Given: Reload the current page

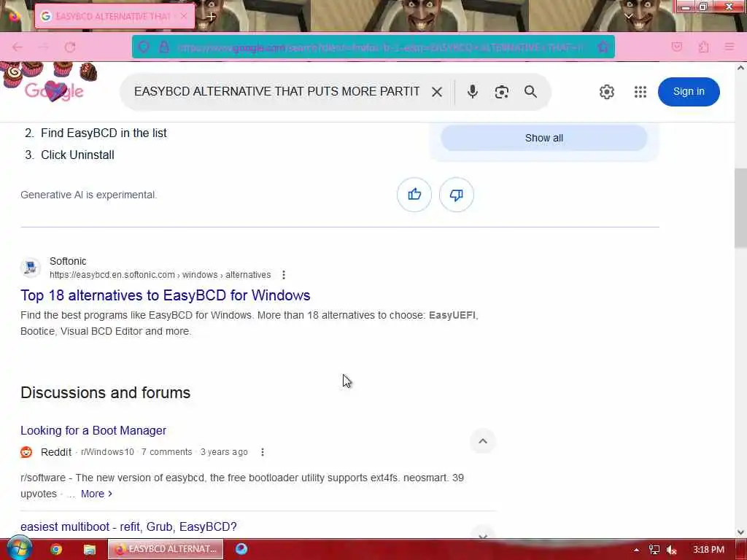Looking at the screenshot, I should [x=70, y=47].
